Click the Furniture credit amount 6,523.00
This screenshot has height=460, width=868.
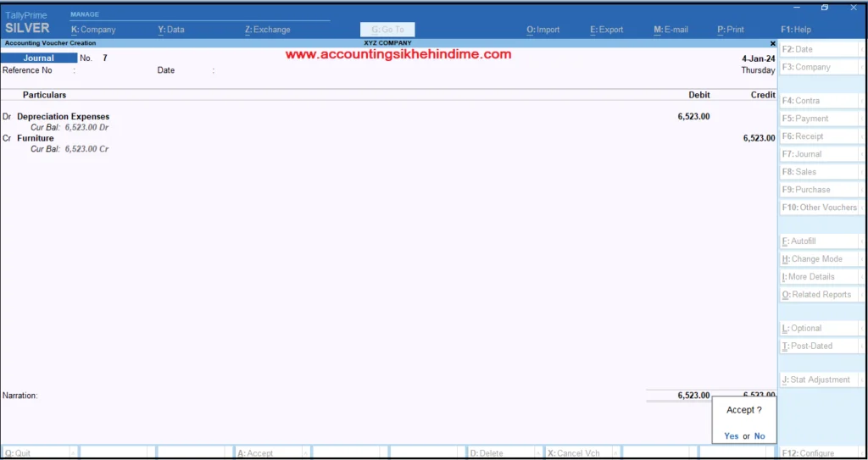coord(759,138)
